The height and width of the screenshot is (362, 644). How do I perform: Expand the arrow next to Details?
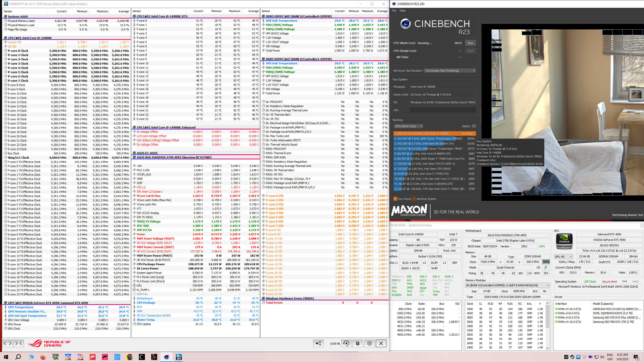(x=474, y=126)
